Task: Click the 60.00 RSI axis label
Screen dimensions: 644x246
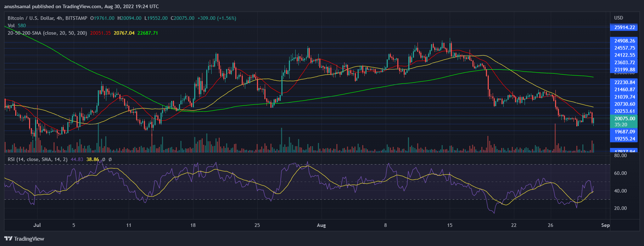Action: coord(620,173)
